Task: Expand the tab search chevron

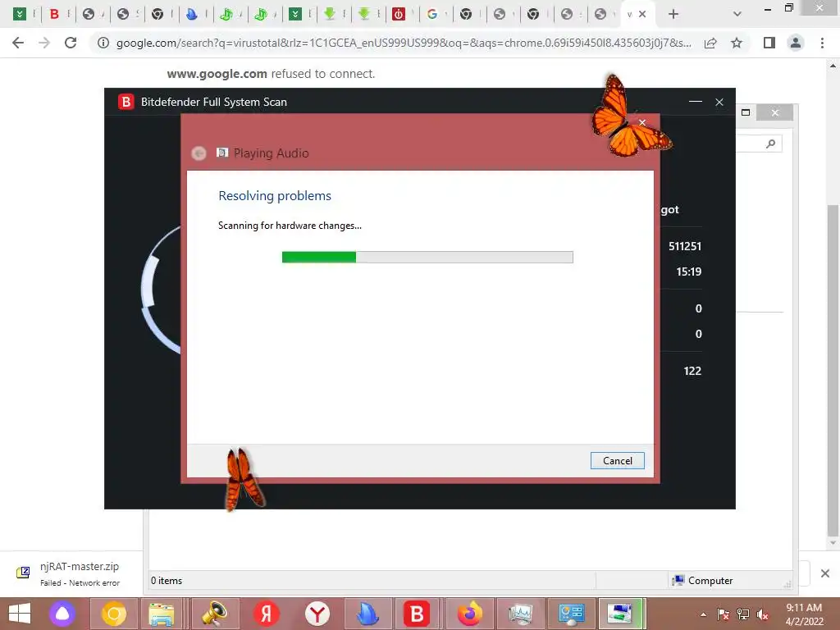Action: [x=737, y=15]
